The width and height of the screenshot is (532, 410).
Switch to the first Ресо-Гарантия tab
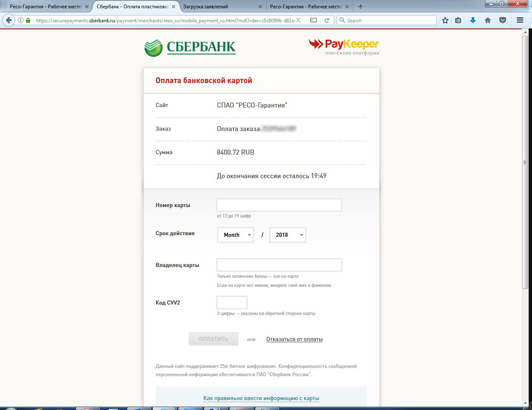45,7
